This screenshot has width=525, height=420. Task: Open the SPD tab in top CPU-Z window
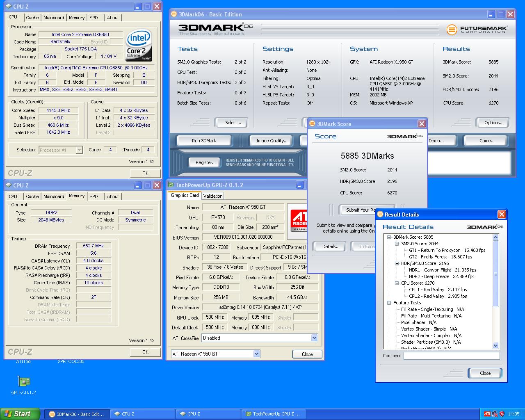pos(94,18)
